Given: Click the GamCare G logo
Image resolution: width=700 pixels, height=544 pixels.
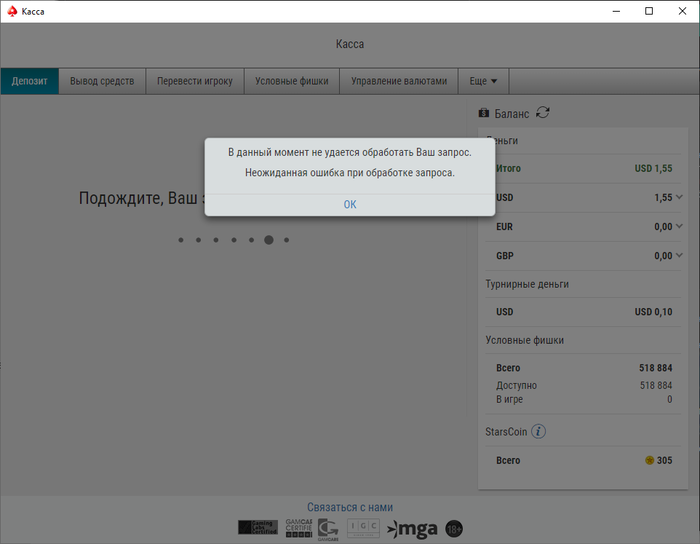Looking at the screenshot, I should click(x=328, y=529).
